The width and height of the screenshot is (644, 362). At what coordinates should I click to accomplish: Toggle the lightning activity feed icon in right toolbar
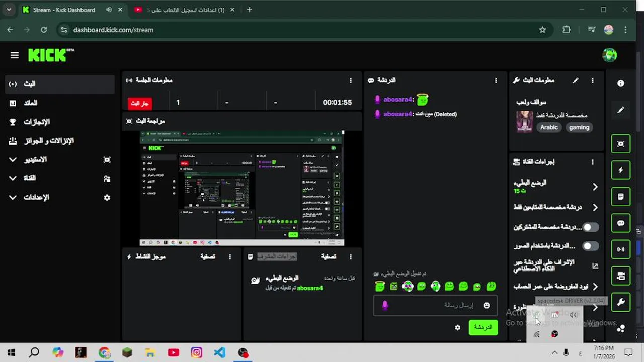click(x=621, y=170)
